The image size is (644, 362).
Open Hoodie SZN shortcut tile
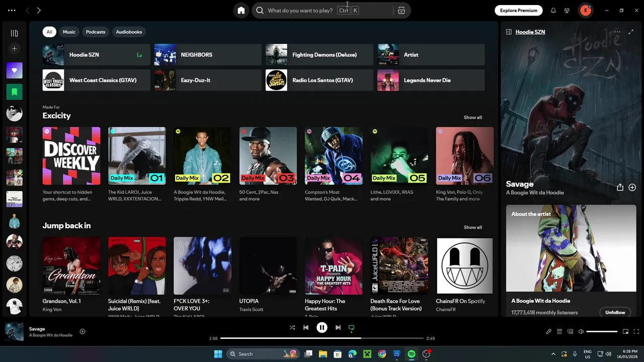[96, 55]
